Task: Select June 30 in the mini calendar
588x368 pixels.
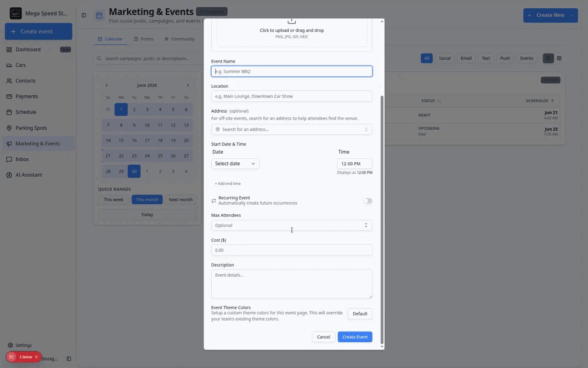Action: coord(134,171)
